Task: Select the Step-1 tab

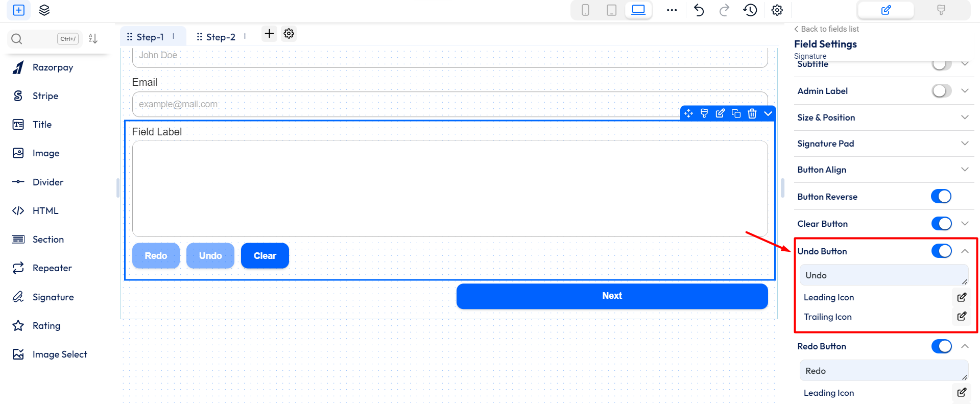Action: tap(150, 37)
